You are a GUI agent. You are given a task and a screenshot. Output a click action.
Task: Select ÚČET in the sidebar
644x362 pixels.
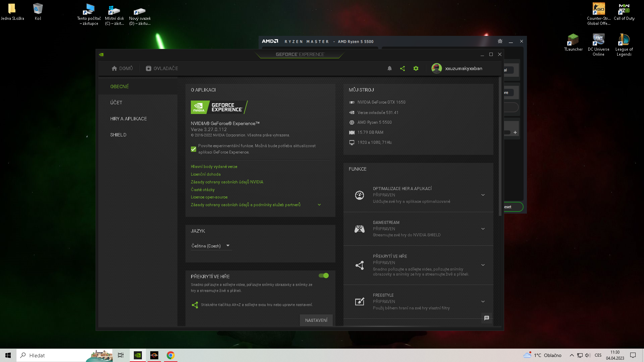point(116,103)
